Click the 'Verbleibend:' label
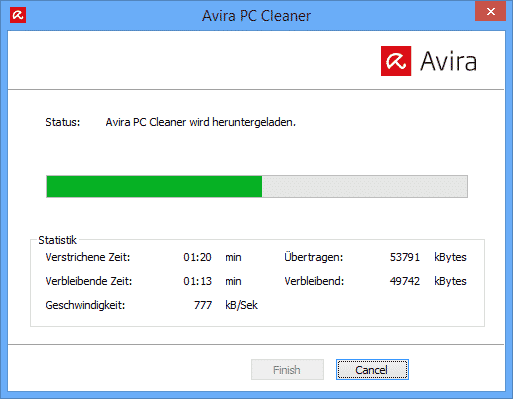The width and height of the screenshot is (513, 399). pos(314,281)
